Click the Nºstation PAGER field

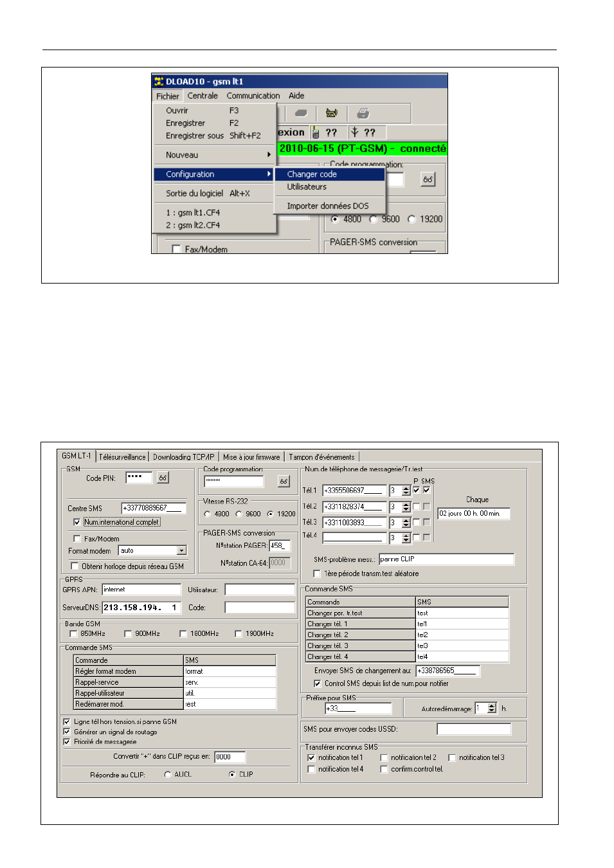pyautogui.click(x=280, y=545)
